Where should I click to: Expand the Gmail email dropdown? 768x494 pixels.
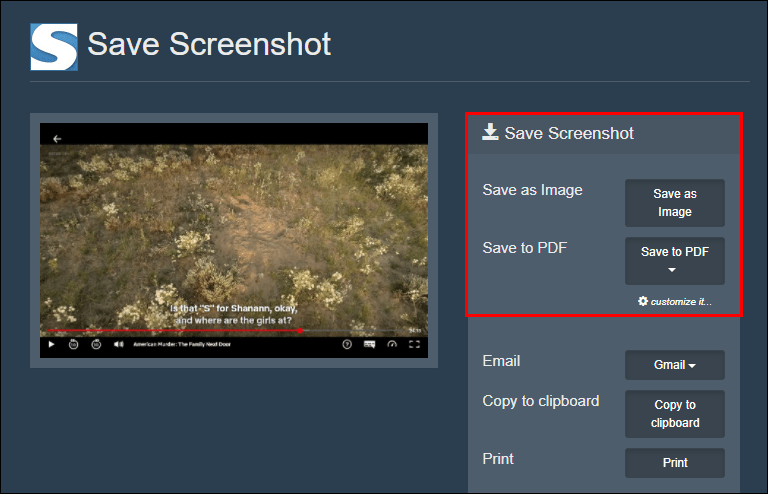675,365
